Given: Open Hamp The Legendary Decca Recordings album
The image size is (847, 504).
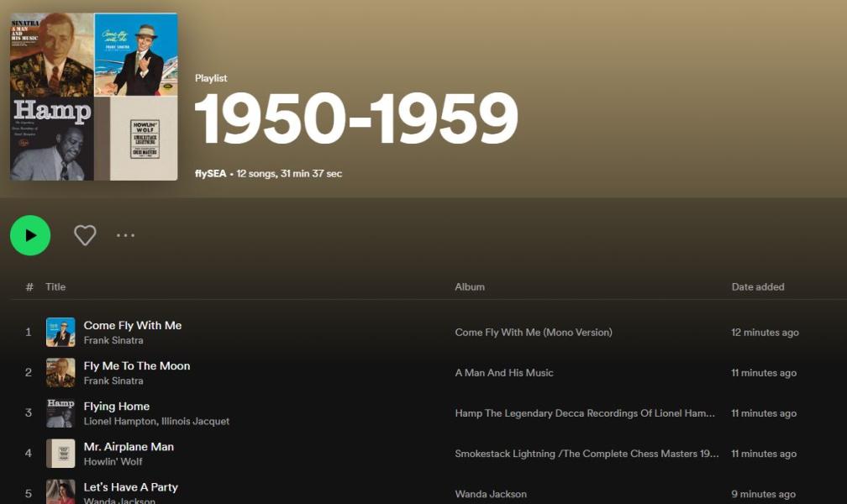Looking at the screenshot, I should pyautogui.click(x=585, y=413).
